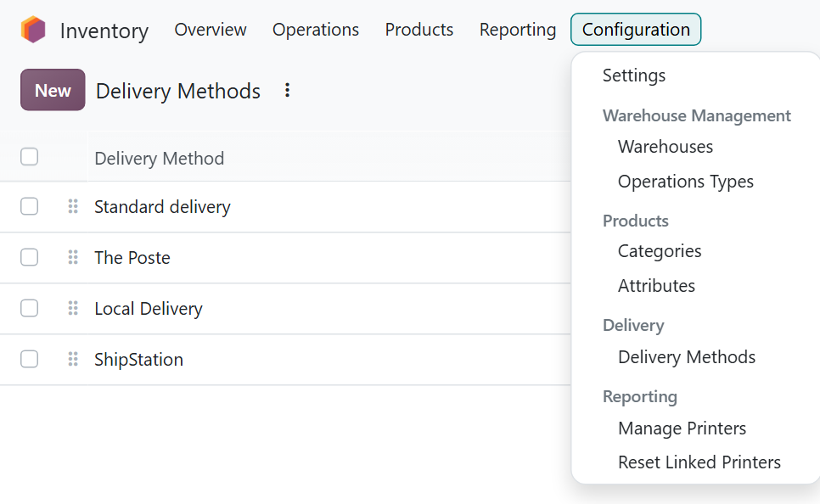
Task: Select Settings from Configuration menu
Action: (x=634, y=76)
